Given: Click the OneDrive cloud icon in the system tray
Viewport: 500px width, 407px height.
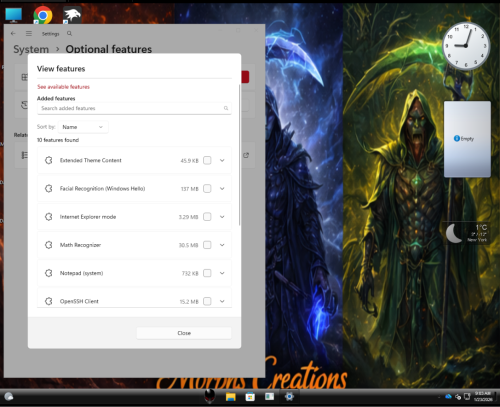Looking at the screenshot, I should point(448,396).
